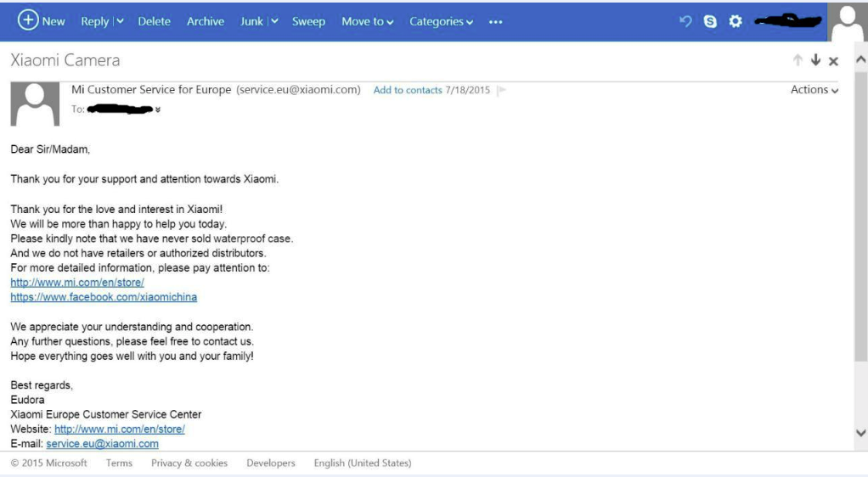Click the Dear Sir/Madam line

50,149
